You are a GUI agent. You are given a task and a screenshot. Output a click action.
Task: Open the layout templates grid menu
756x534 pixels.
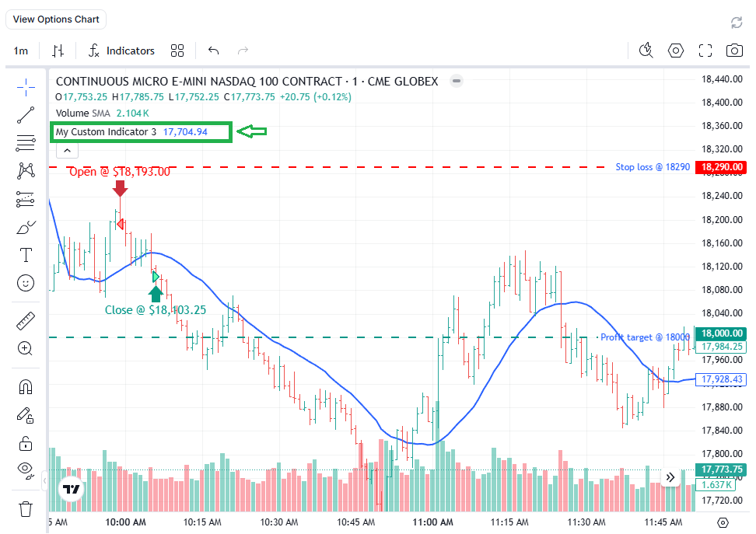177,51
